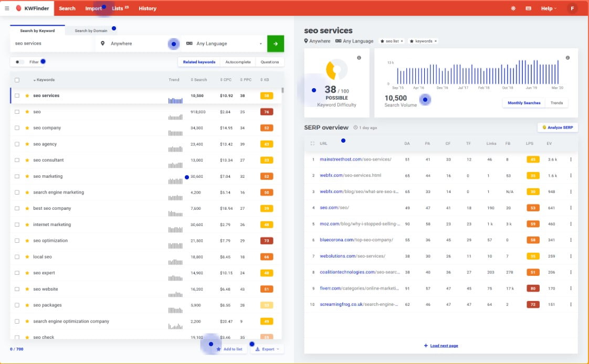The height and width of the screenshot is (364, 589).
Task: Sort by CPC column header
Action: [x=226, y=80]
